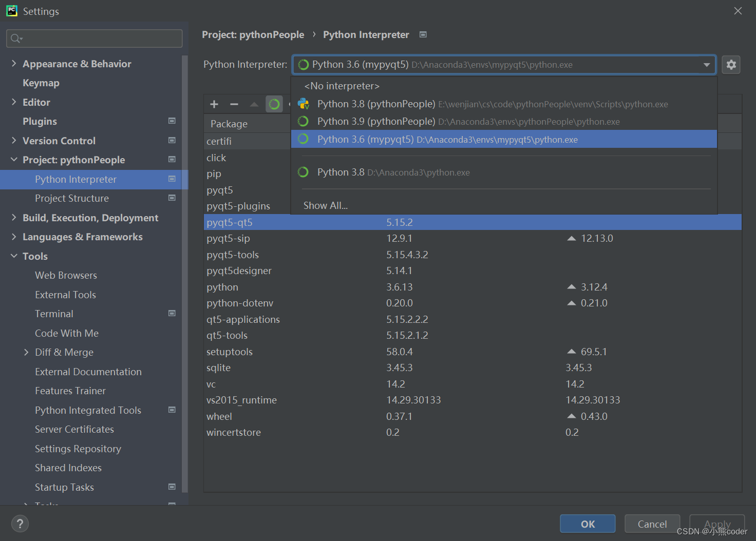Click the help question mark icon
Viewport: 756px width, 541px height.
pos(20,524)
